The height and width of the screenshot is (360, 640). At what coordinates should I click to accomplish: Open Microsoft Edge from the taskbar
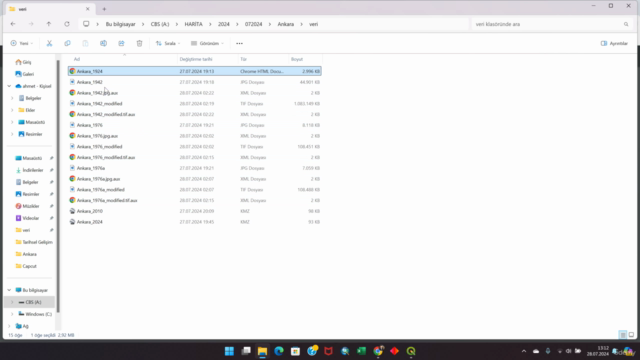point(279,351)
